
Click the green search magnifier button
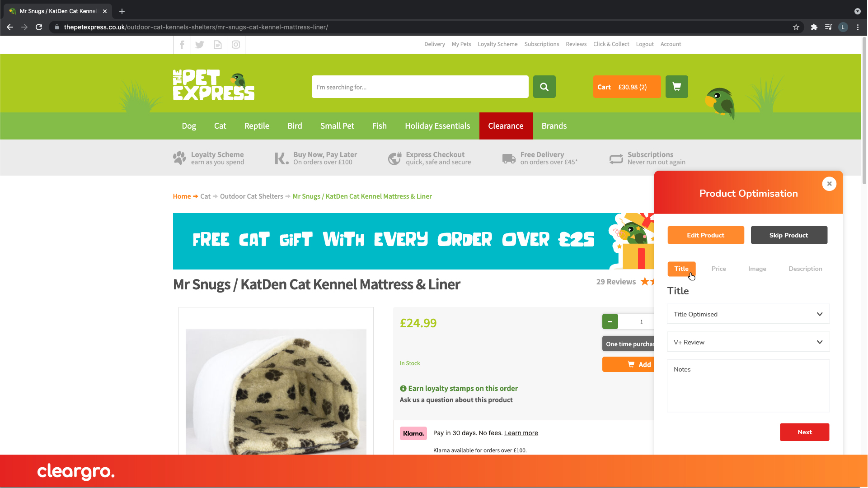click(544, 87)
